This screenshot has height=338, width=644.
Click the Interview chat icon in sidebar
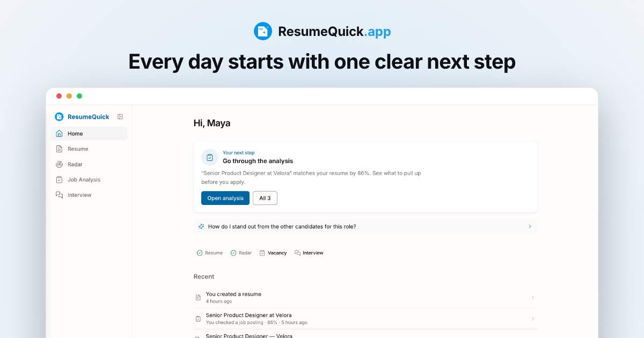point(59,195)
